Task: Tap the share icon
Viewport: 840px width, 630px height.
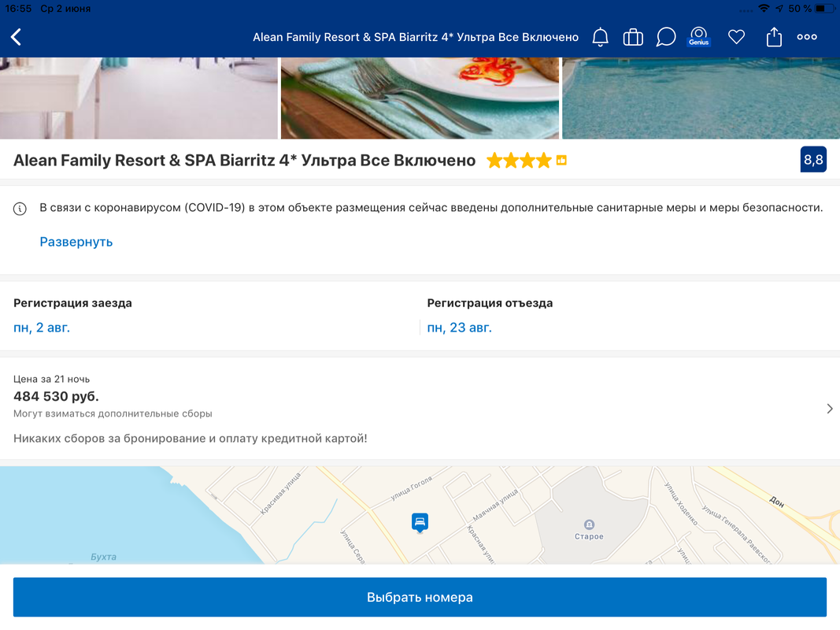Action: tap(774, 37)
